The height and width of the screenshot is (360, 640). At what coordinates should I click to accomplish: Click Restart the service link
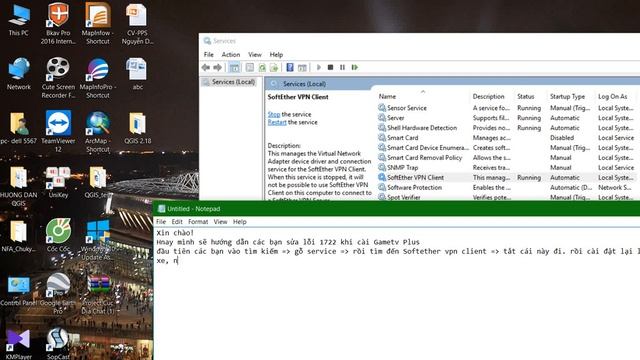[277, 122]
